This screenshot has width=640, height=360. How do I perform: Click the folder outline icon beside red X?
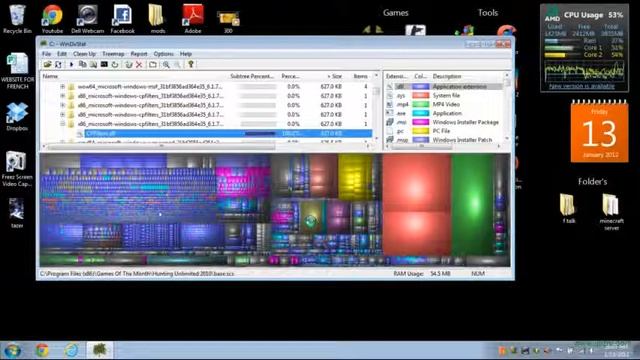pyautogui.click(x=153, y=64)
